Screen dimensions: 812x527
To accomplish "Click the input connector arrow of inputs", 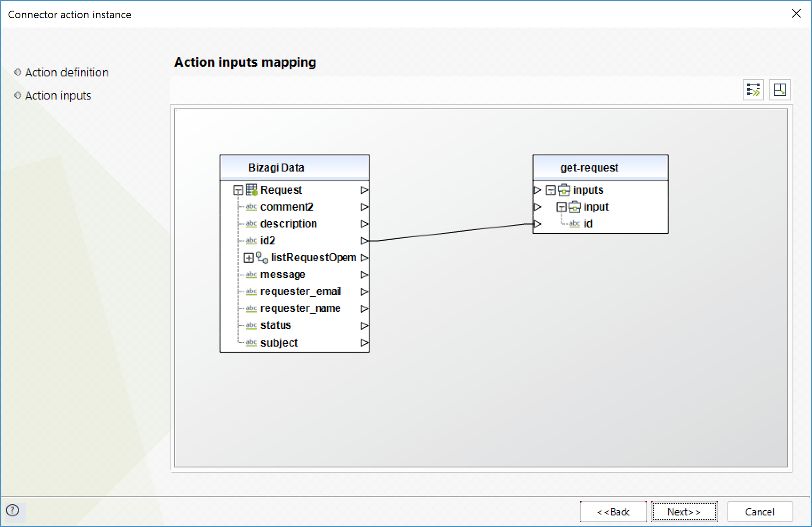I will point(537,190).
